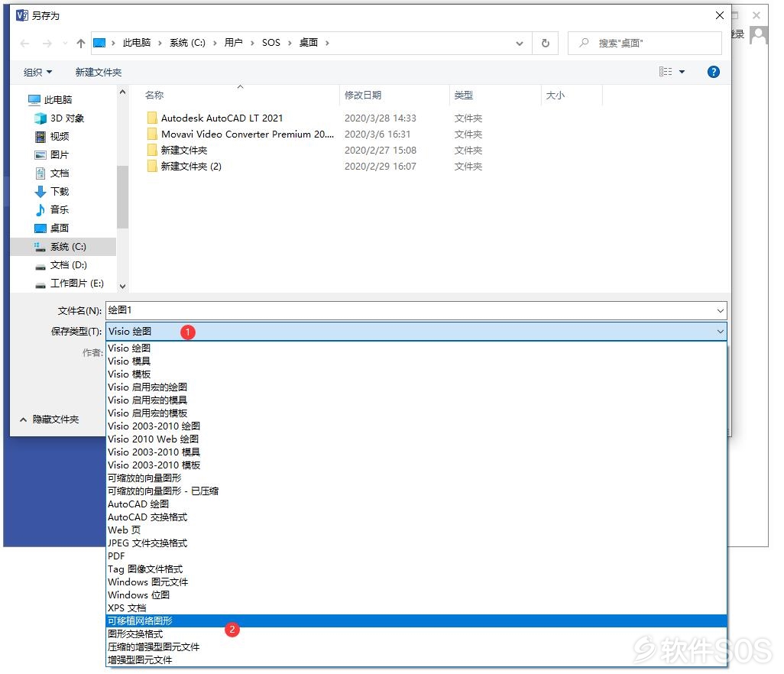
Task: Choose Visio 2003-2010 绘图 format
Action: pos(416,426)
